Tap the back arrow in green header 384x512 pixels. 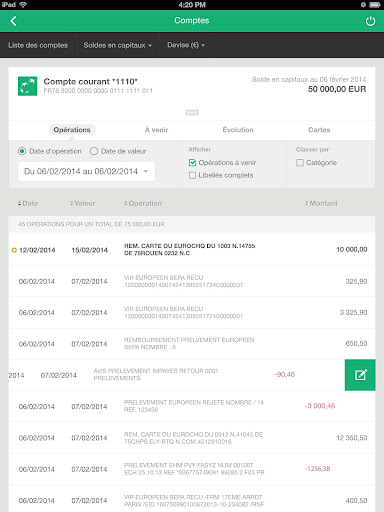[13, 21]
